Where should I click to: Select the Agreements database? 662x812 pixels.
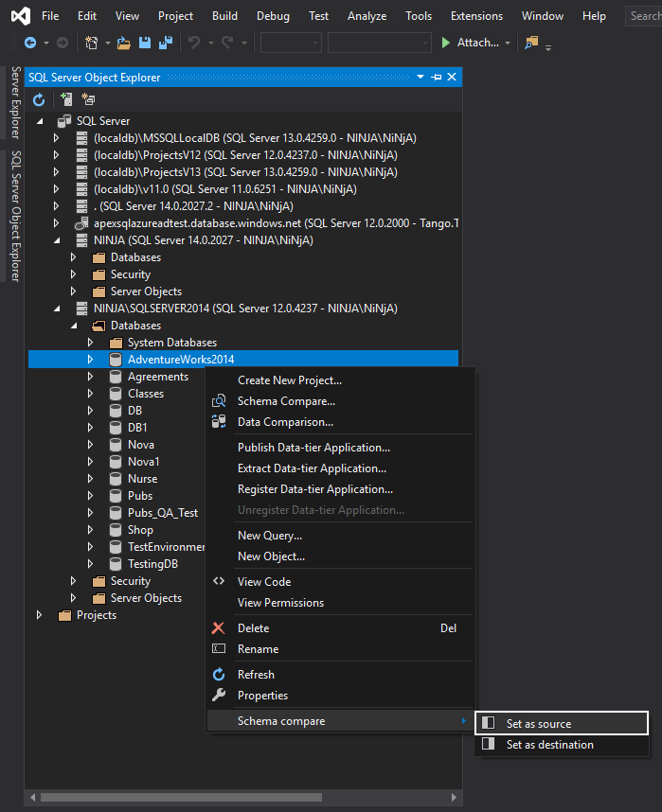(158, 377)
